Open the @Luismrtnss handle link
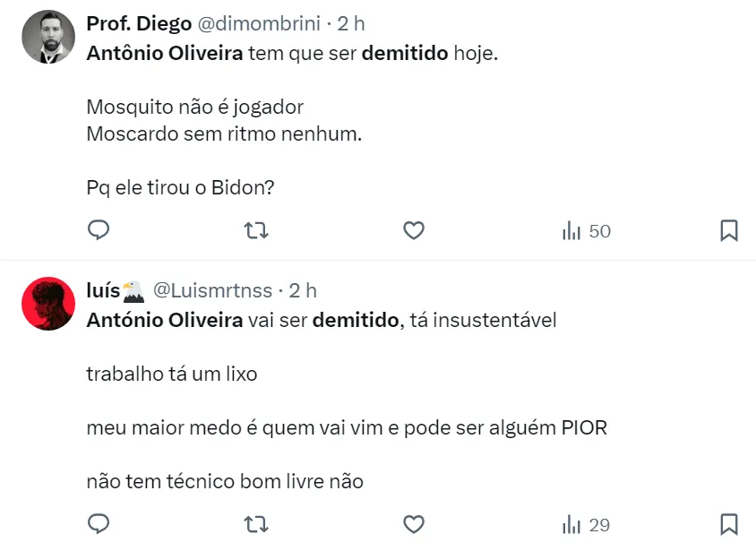 (x=212, y=290)
